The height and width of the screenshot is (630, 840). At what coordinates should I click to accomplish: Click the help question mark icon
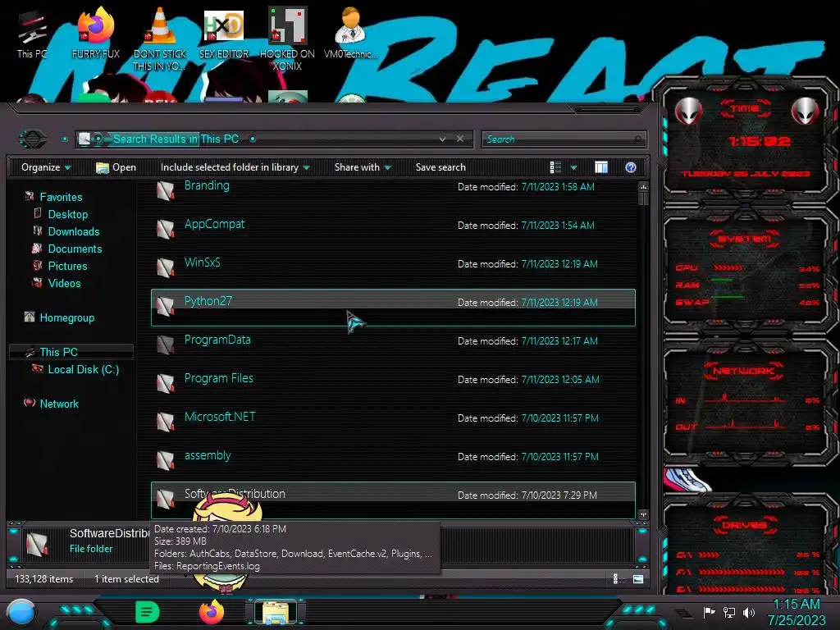pos(631,167)
